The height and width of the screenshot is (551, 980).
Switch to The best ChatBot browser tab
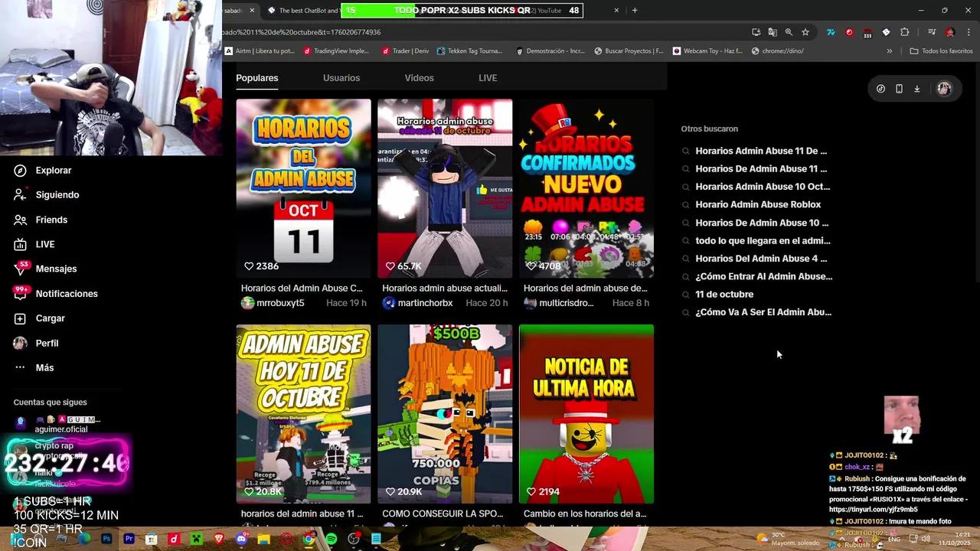point(303,11)
